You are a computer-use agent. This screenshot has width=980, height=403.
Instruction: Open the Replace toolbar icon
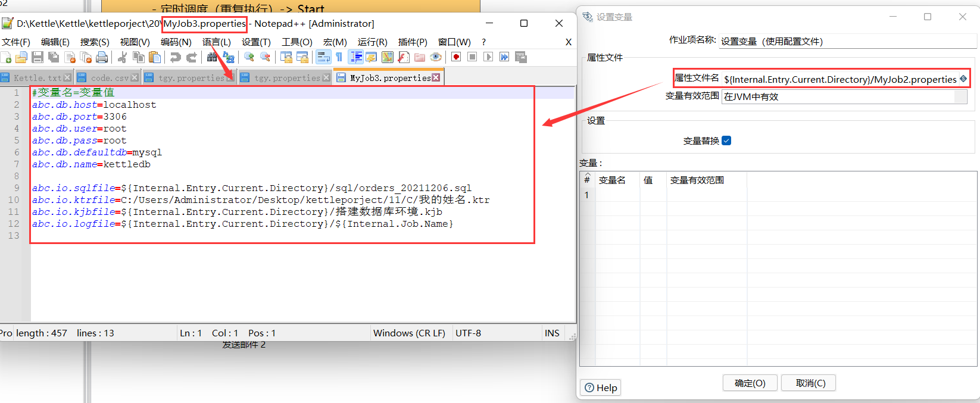pyautogui.click(x=229, y=57)
